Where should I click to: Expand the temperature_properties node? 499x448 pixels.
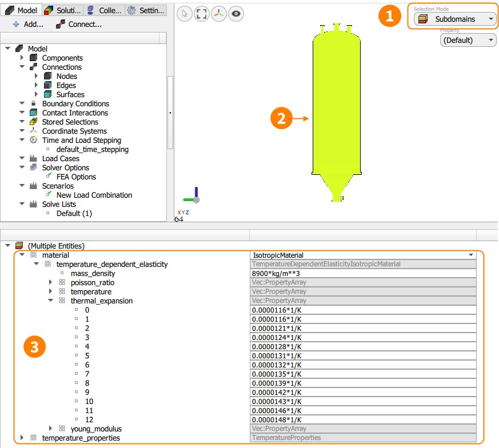[22, 438]
